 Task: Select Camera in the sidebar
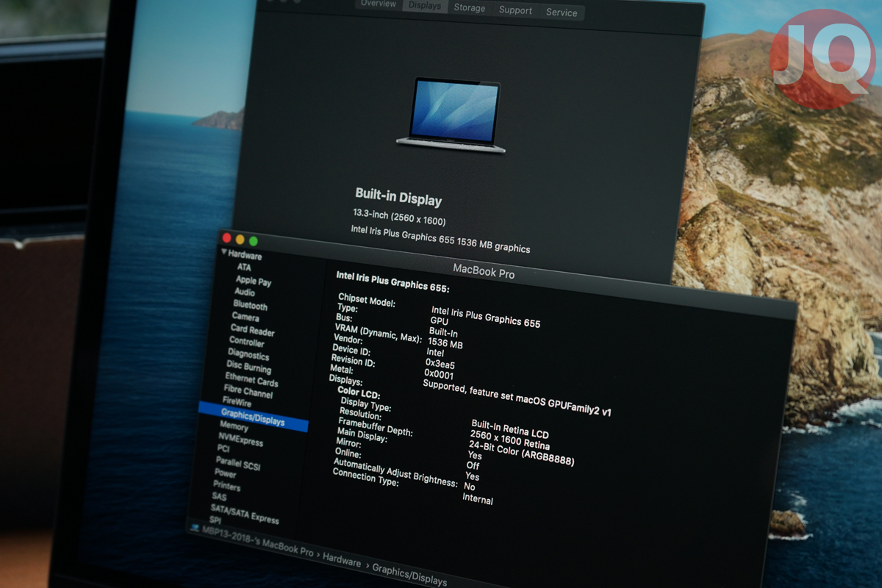pos(245,317)
